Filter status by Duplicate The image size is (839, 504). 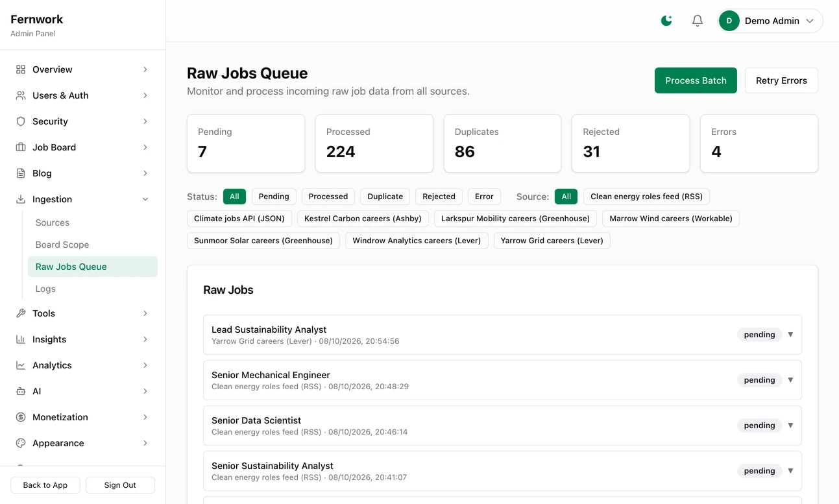click(x=385, y=197)
